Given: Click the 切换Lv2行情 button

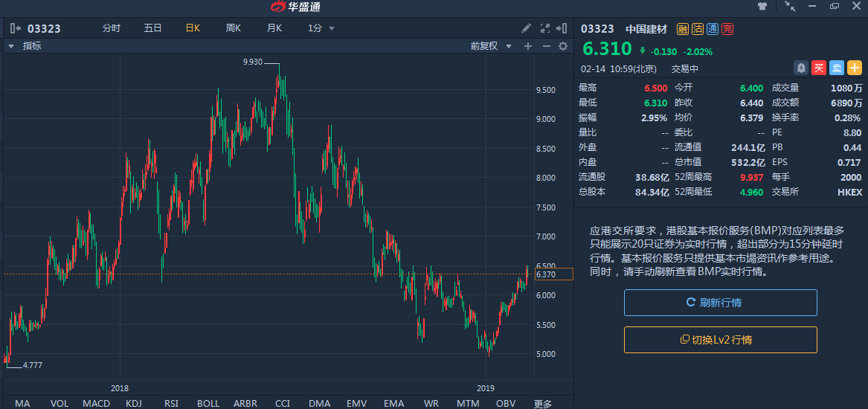Looking at the screenshot, I should 720,340.
